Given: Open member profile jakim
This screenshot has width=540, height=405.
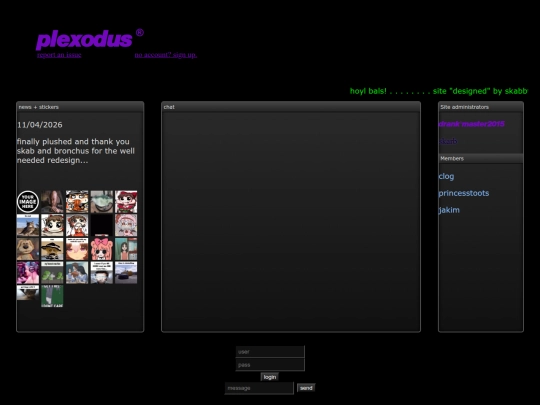Looking at the screenshot, I should click(x=449, y=210).
